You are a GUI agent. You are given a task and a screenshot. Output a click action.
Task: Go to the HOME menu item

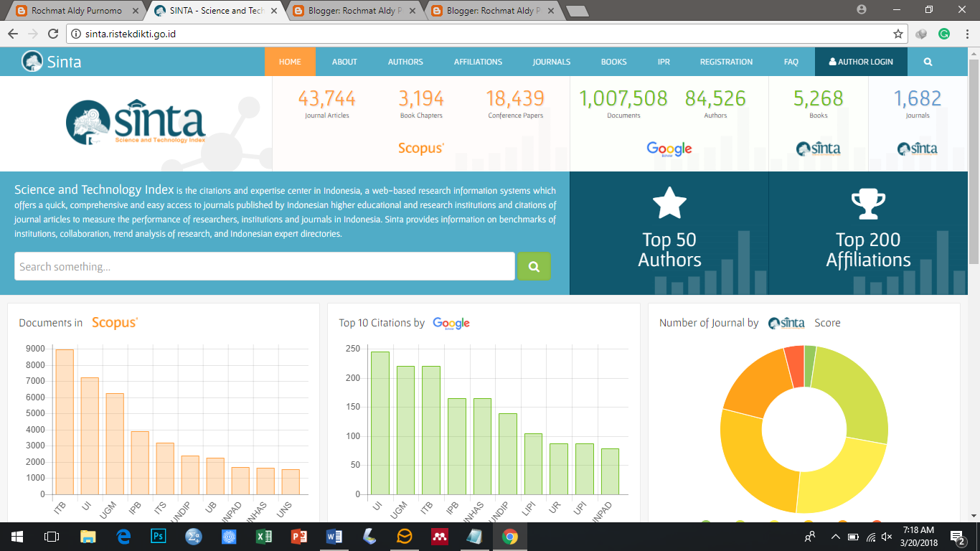(x=290, y=62)
